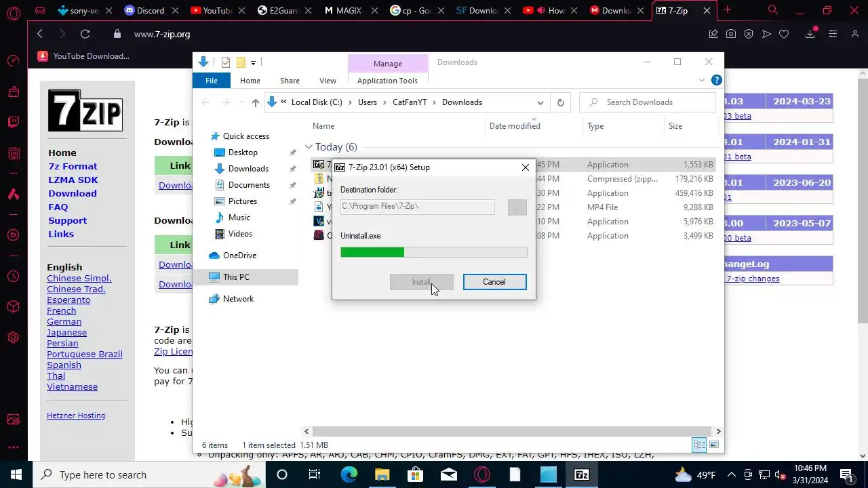Click the 7-Zip setup installation progress bar

coord(434,252)
